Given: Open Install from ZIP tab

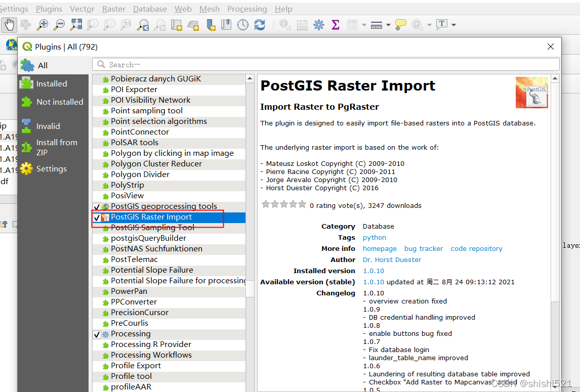Looking at the screenshot, I should pos(53,148).
